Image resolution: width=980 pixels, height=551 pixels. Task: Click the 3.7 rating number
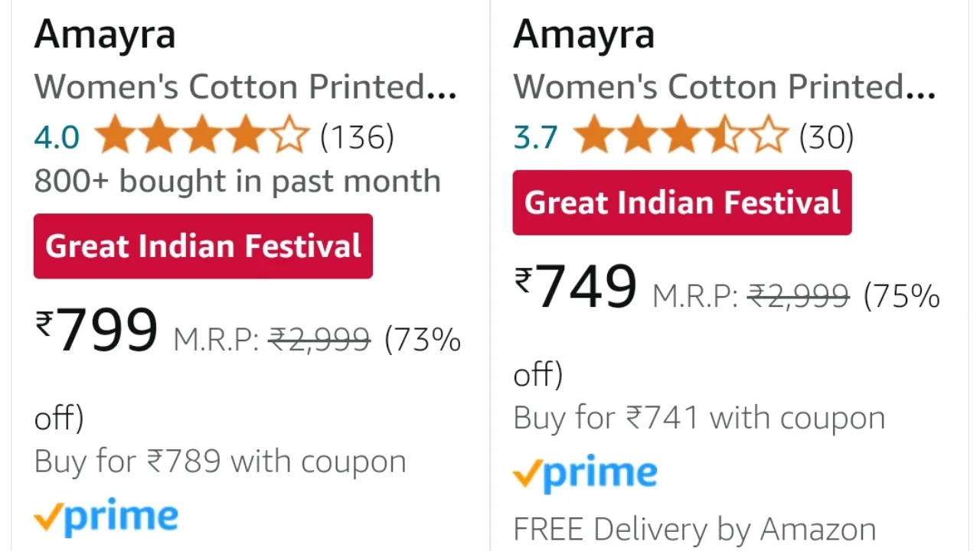[535, 138]
